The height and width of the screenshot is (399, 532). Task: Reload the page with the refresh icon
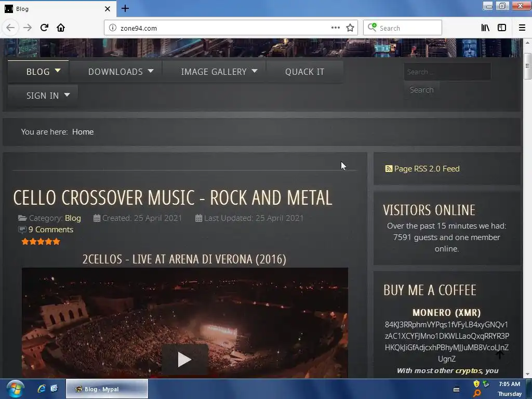click(x=44, y=28)
